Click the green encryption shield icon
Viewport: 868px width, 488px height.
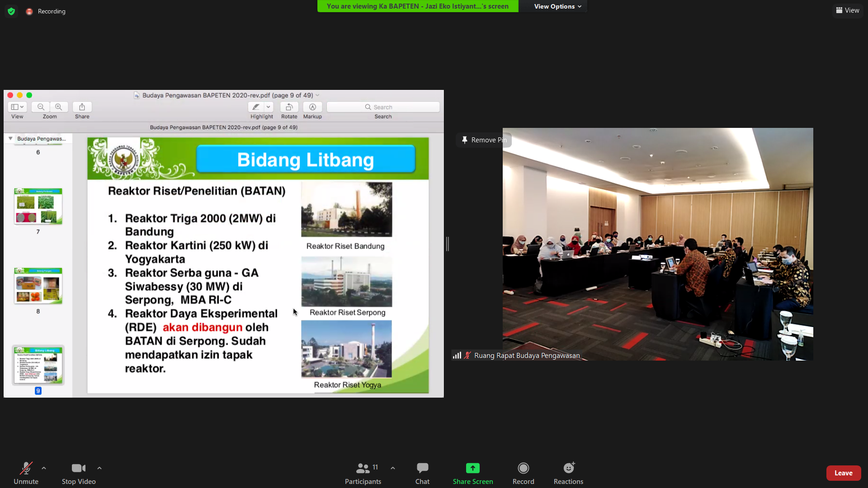(11, 11)
